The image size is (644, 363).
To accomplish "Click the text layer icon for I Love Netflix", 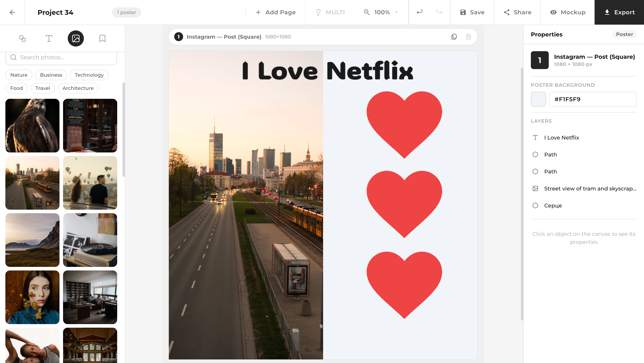I will point(535,137).
